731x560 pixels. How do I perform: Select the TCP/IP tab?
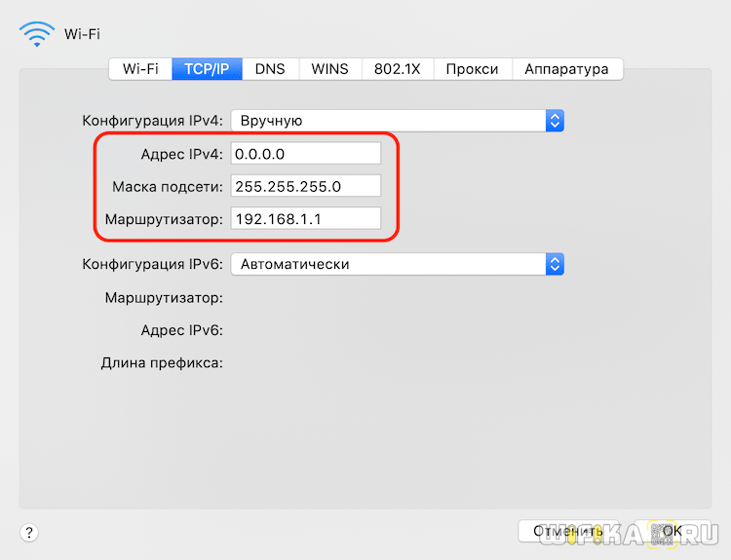pyautogui.click(x=207, y=69)
